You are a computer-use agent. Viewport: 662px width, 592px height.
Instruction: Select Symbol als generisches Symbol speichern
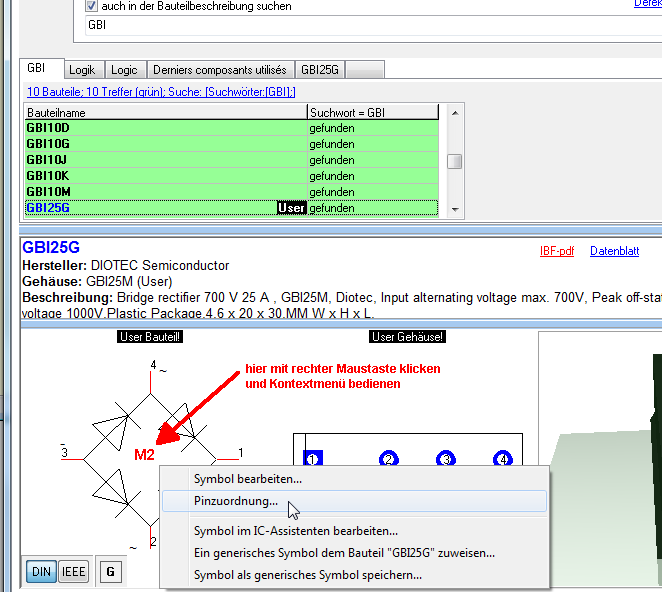[307, 574]
